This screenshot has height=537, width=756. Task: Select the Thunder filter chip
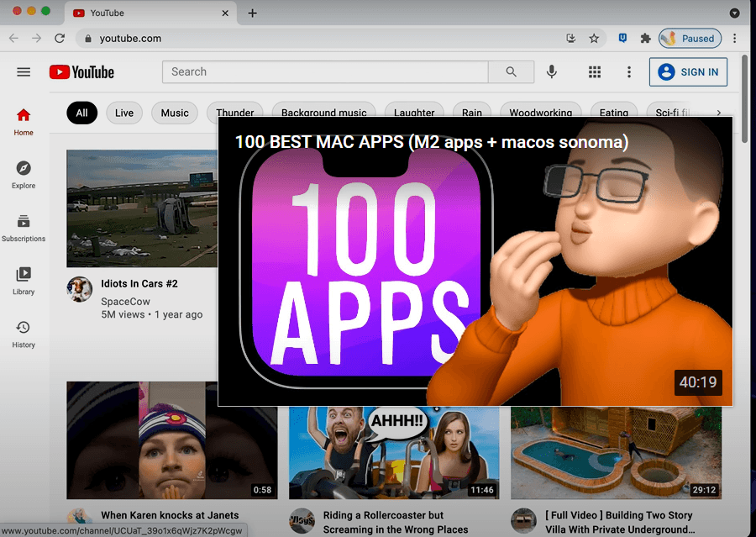click(x=235, y=110)
